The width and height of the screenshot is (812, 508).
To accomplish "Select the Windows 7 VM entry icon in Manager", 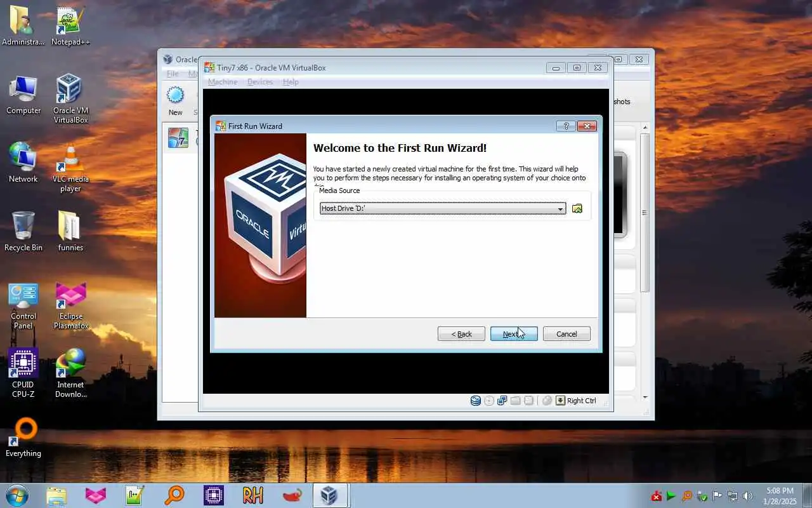I will pyautogui.click(x=178, y=138).
